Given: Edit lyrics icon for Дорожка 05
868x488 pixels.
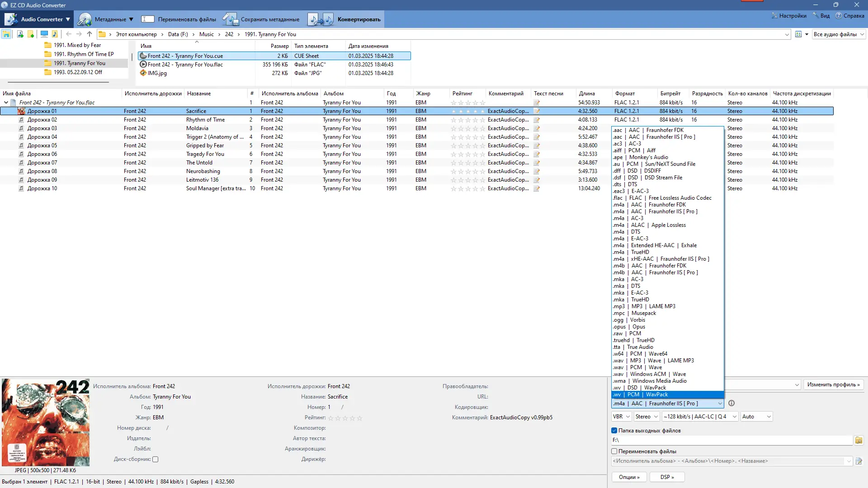Looking at the screenshot, I should pyautogui.click(x=537, y=145).
